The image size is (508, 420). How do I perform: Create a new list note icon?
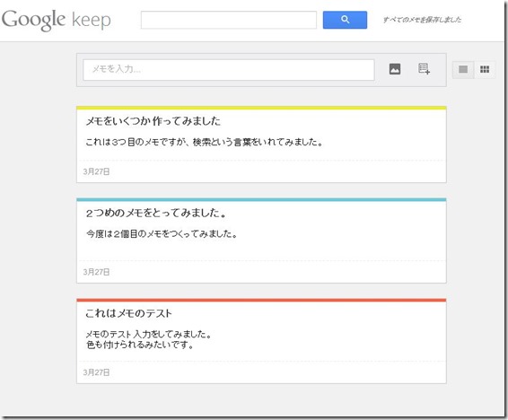tap(424, 68)
